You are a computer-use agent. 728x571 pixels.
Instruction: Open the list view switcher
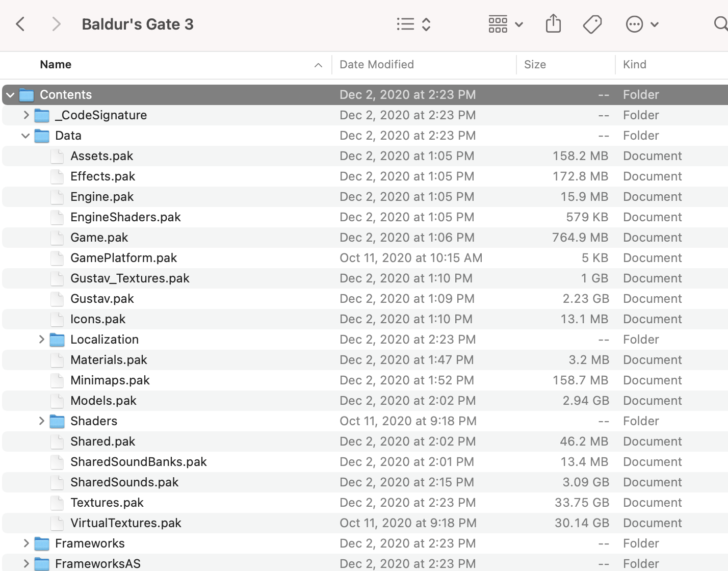(414, 24)
